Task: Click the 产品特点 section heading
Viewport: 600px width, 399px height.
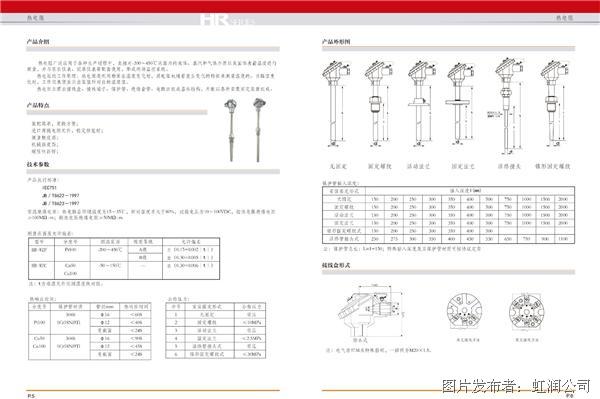Action: coord(38,105)
